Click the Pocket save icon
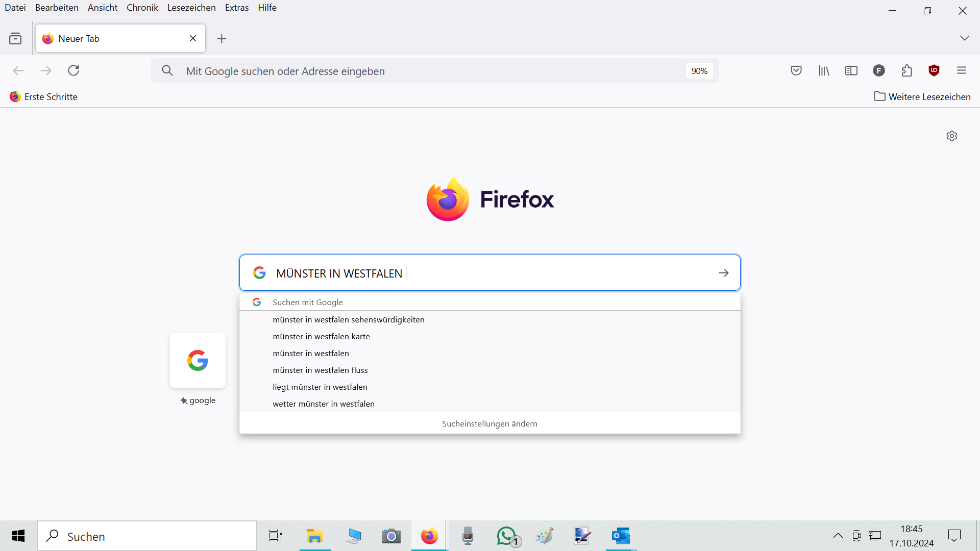The width and height of the screenshot is (980, 551). tap(796, 70)
